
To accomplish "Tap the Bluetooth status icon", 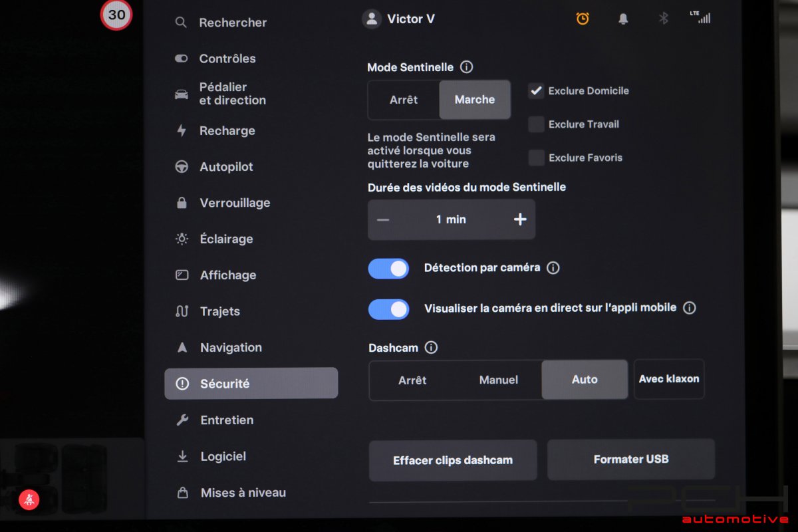I will 663,19.
